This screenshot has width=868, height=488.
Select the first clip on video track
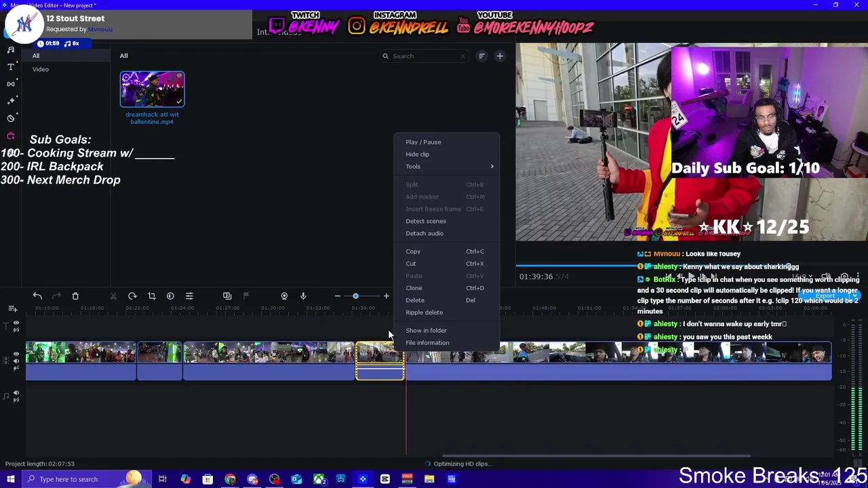(81, 361)
